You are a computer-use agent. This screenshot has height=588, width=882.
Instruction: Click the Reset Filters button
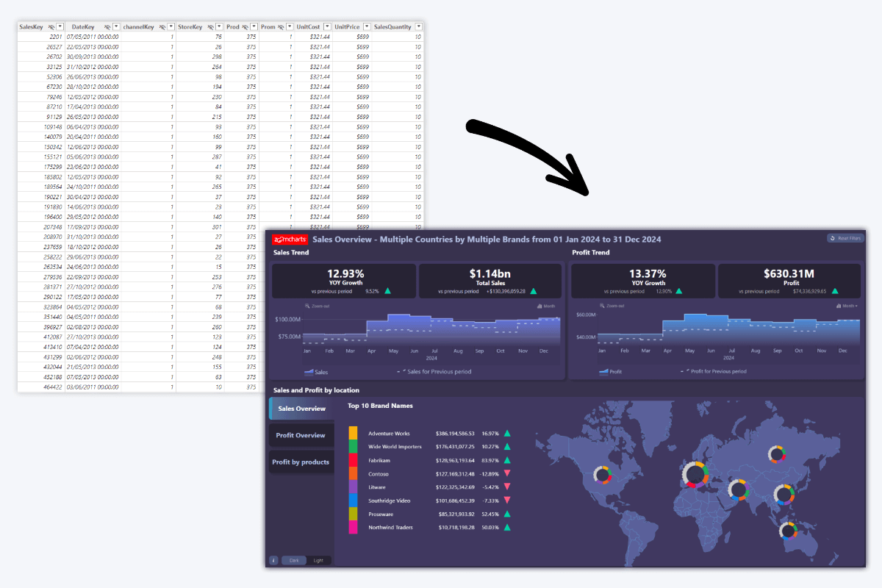pyautogui.click(x=845, y=238)
